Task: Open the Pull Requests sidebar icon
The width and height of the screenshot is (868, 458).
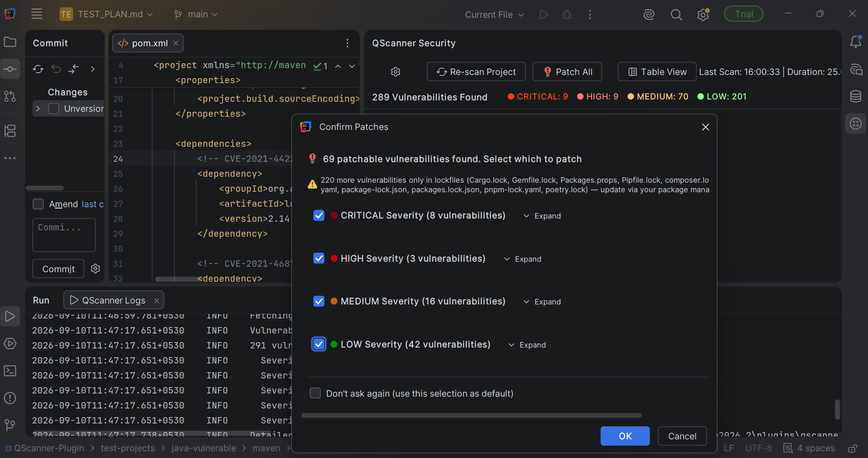Action: click(x=10, y=96)
